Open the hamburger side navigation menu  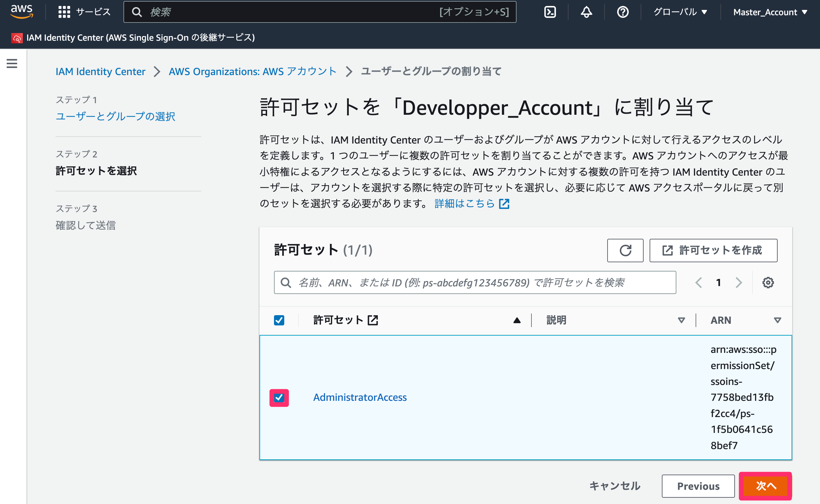coord(12,63)
